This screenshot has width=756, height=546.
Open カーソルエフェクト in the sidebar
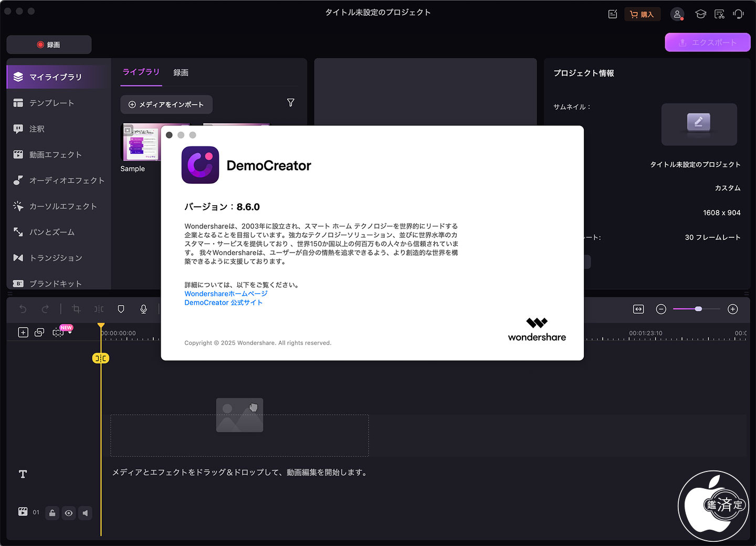tap(59, 206)
